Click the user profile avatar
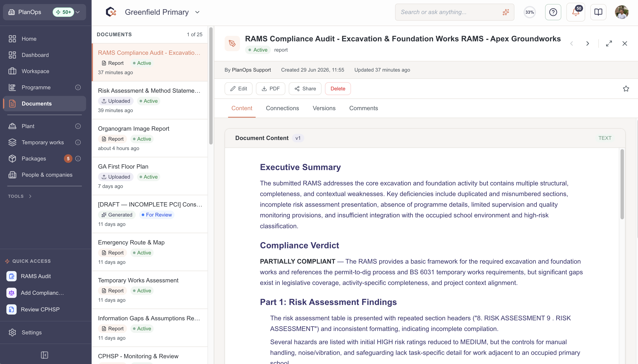The image size is (638, 364). pyautogui.click(x=622, y=12)
